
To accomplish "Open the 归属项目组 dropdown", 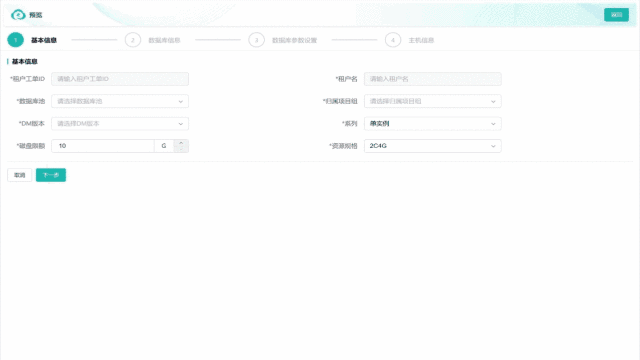I will tap(433, 101).
